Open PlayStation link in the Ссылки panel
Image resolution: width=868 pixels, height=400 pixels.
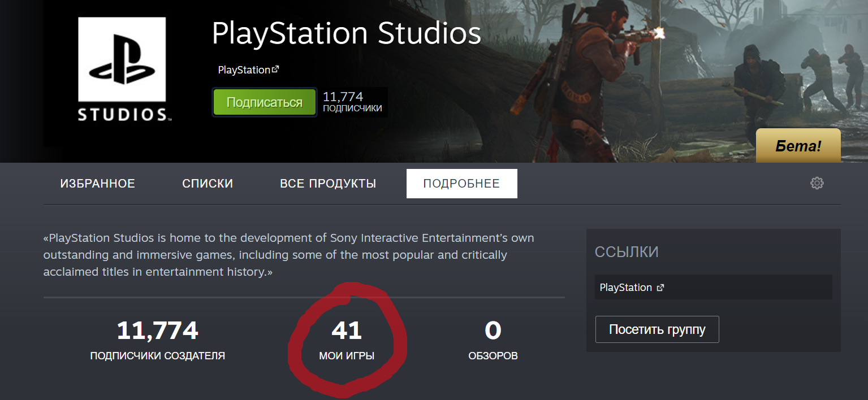(x=625, y=288)
